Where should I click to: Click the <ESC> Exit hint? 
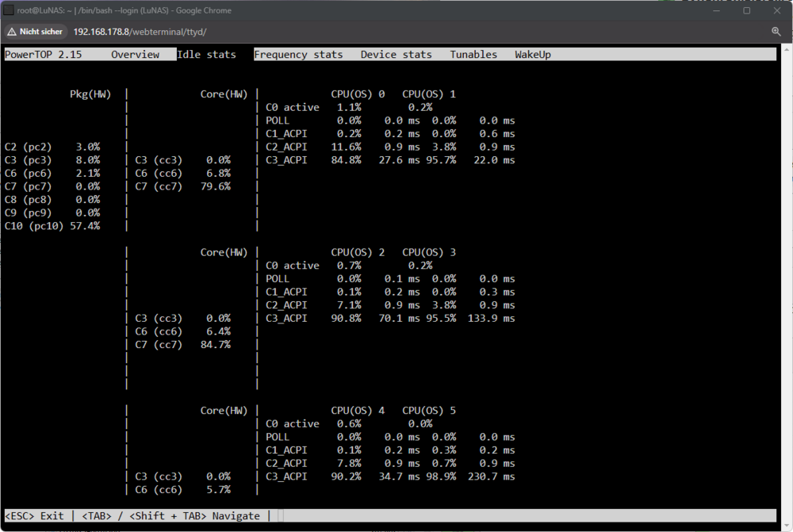34,516
